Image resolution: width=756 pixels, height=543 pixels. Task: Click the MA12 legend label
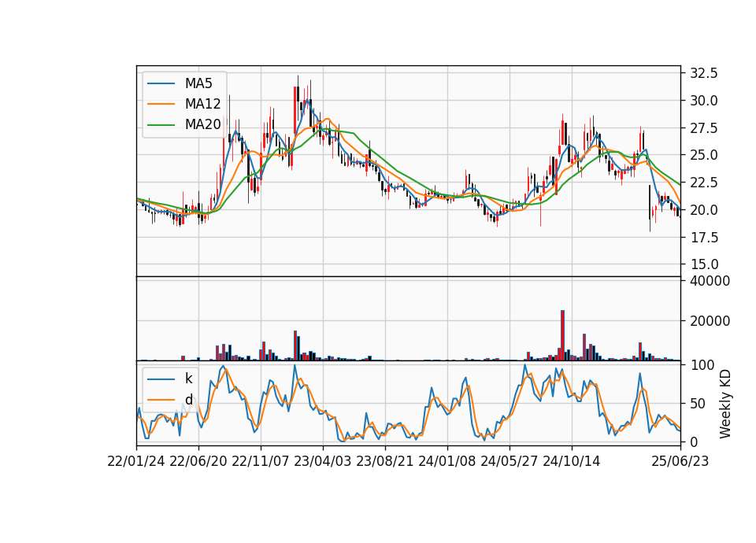(202, 104)
